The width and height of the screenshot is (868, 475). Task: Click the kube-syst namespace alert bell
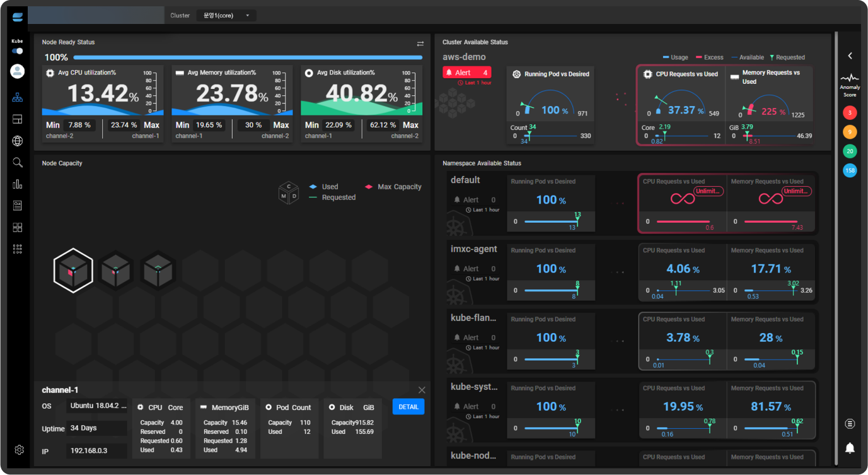point(457,406)
